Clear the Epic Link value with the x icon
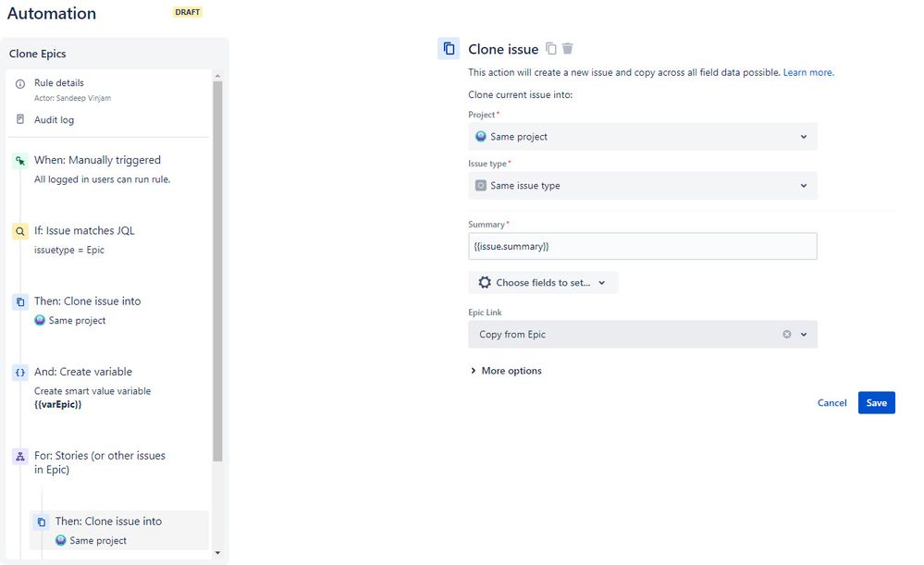Viewport: 924px width, 565px height. pos(787,334)
